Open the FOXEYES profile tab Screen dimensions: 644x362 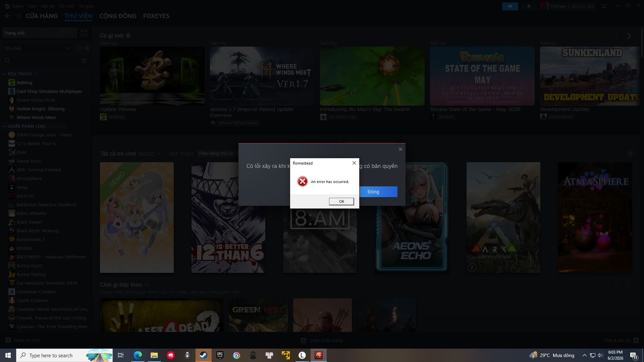tap(156, 16)
